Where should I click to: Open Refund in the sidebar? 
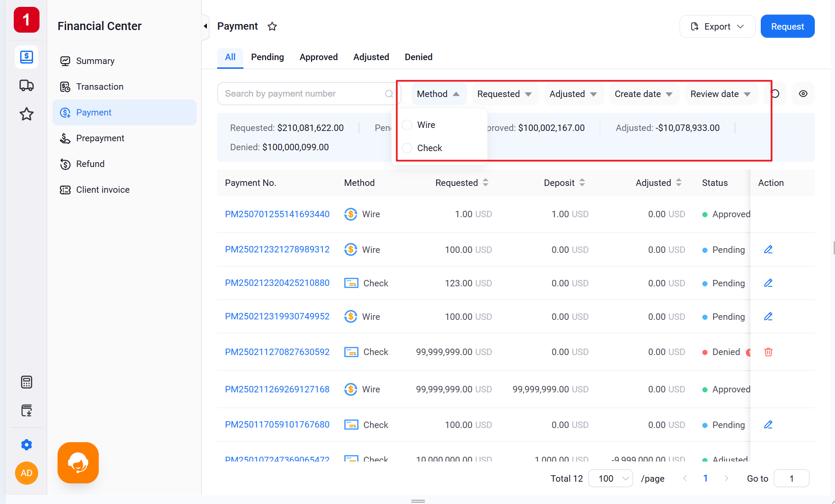coord(124,164)
